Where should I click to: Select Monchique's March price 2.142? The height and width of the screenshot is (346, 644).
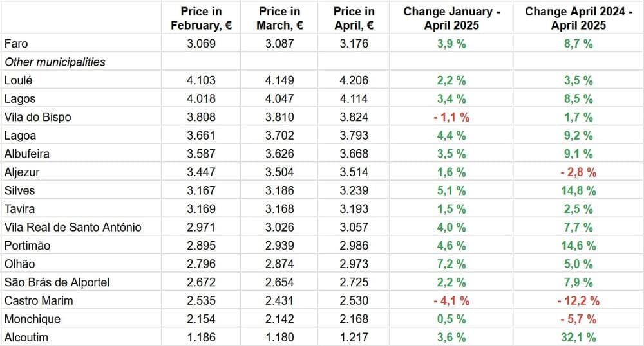[279, 319]
